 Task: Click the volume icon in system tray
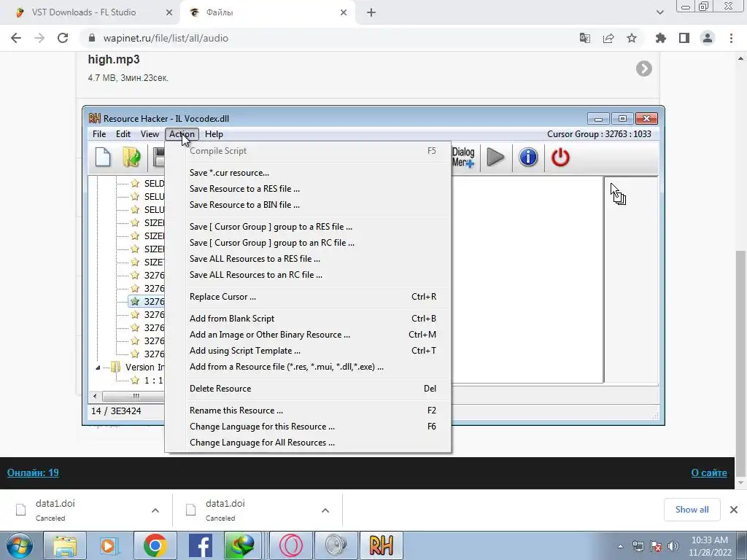point(673,546)
